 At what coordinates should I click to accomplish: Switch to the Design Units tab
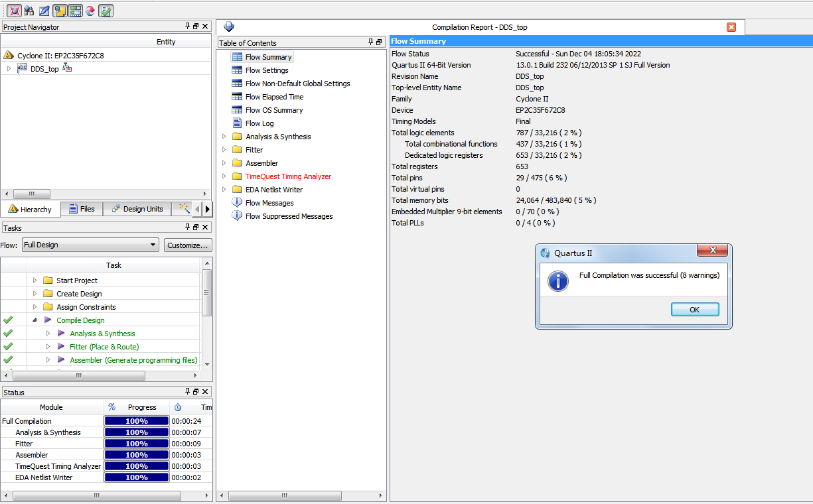click(x=137, y=209)
